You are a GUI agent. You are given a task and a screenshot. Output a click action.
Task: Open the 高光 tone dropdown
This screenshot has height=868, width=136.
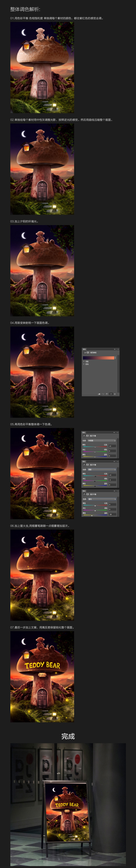(x=102, y=499)
